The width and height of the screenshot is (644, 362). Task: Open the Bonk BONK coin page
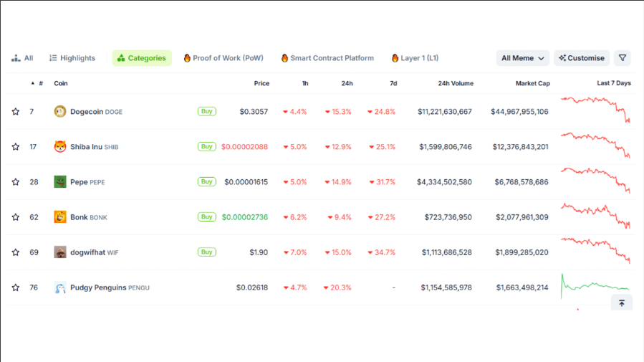pos(89,217)
